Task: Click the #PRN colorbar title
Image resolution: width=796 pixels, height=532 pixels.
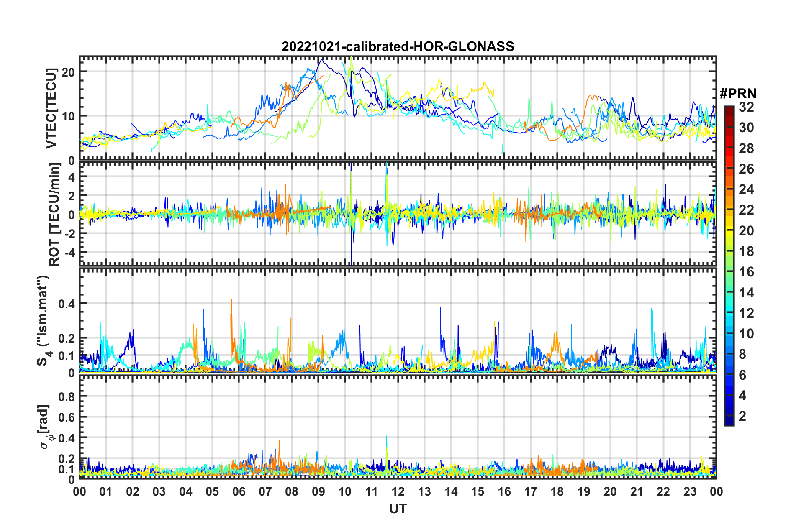Action: click(x=738, y=93)
